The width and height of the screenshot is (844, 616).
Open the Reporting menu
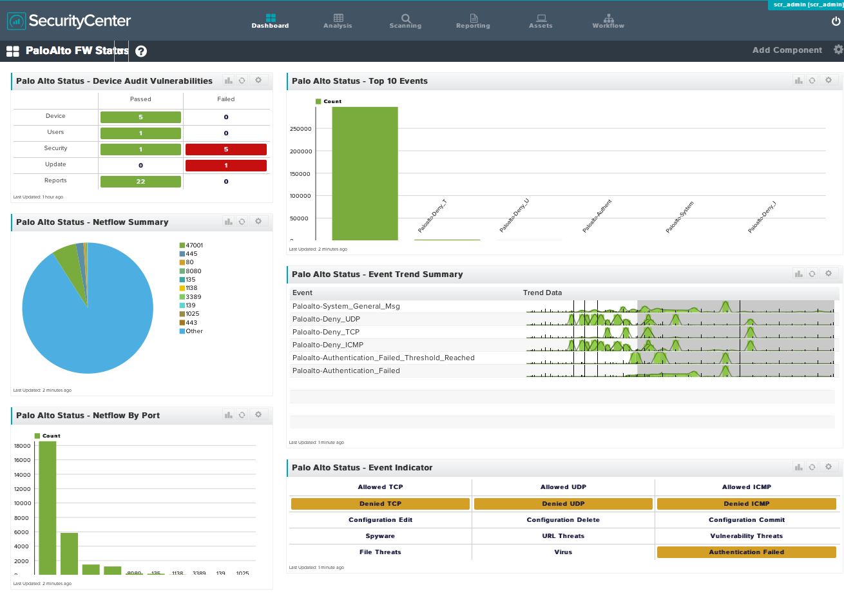pos(473,21)
